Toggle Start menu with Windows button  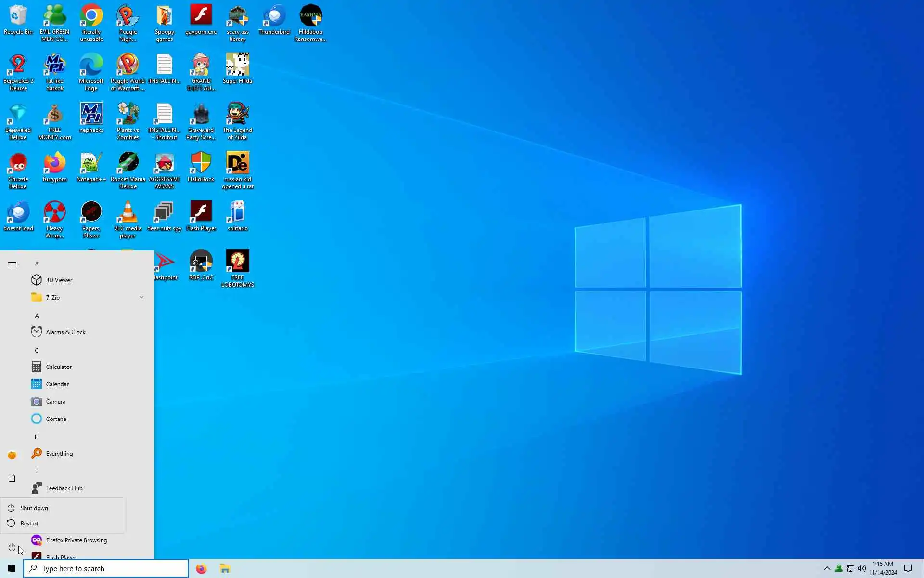[12, 569]
